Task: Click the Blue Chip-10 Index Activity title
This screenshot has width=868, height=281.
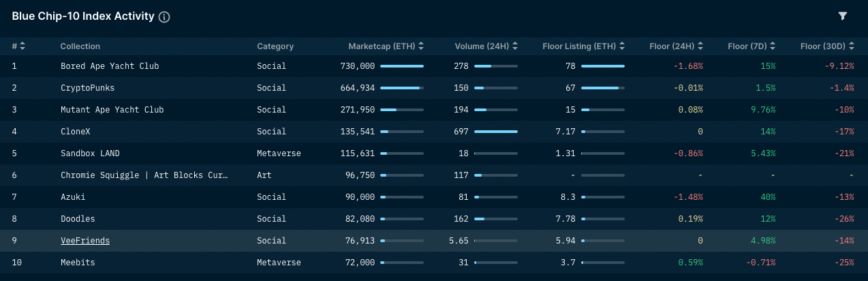Action: 83,16
